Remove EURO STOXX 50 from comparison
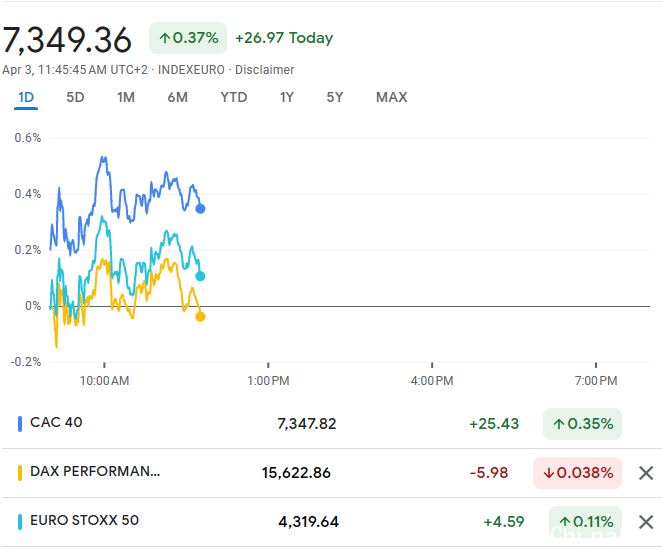This screenshot has height=548, width=662. pos(646,522)
